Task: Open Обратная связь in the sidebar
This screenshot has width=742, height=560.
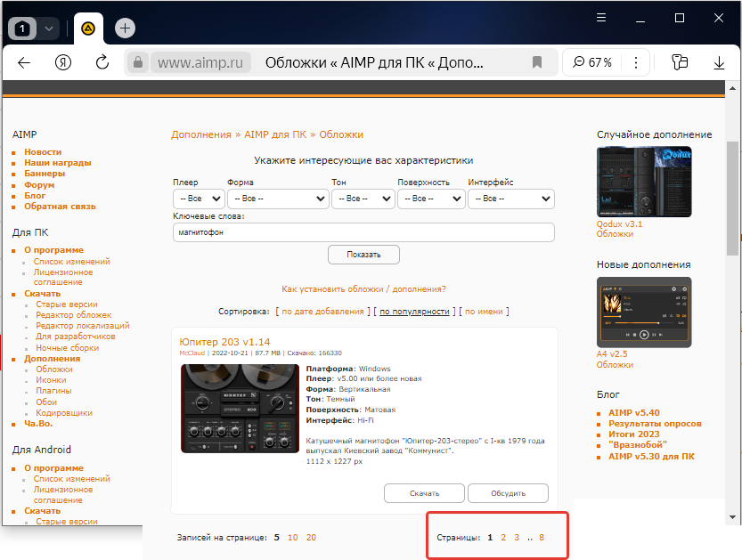Action: point(60,207)
